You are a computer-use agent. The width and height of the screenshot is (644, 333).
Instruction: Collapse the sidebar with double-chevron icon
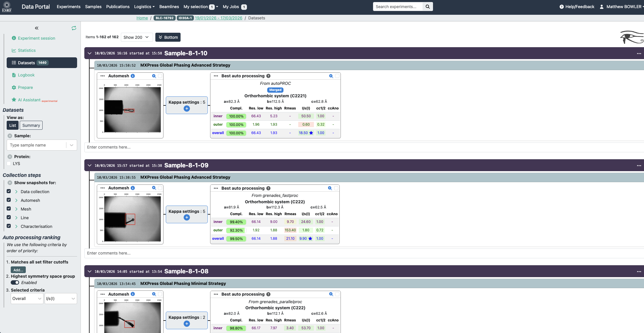point(37,28)
